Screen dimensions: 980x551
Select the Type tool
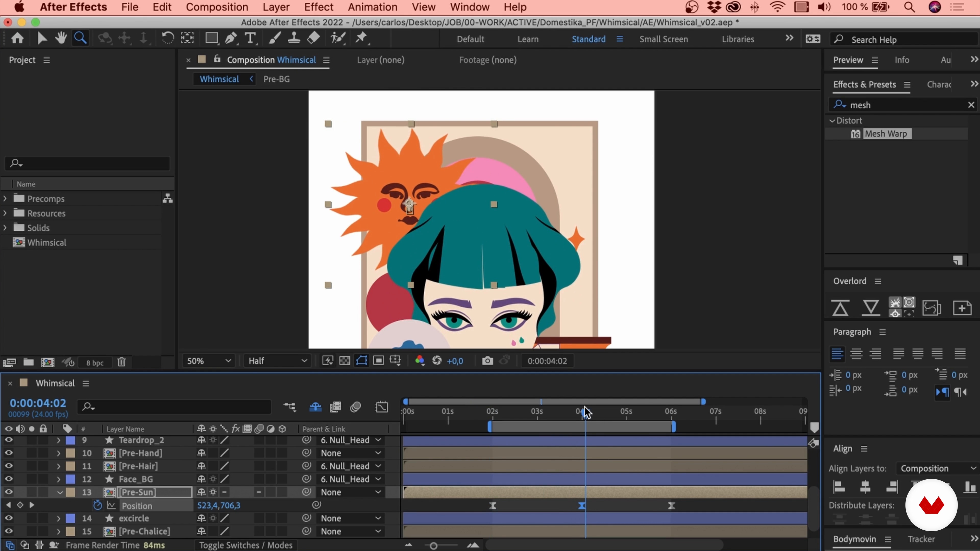250,39
